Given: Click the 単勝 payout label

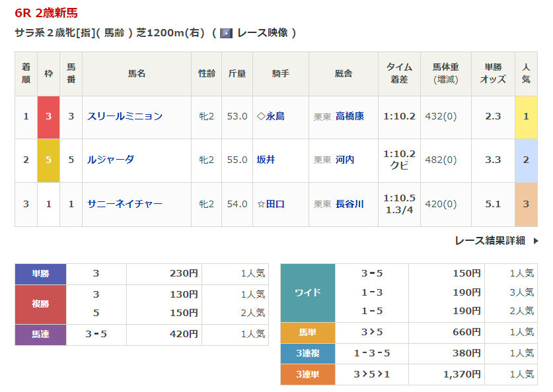Looking at the screenshot, I should (x=41, y=273).
